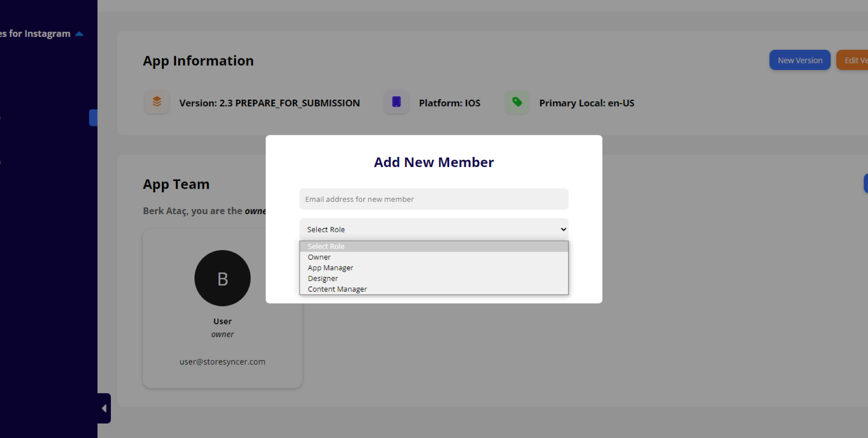Viewport: 868px width, 438px height.
Task: Click the purple platform device icon
Action: (x=396, y=102)
